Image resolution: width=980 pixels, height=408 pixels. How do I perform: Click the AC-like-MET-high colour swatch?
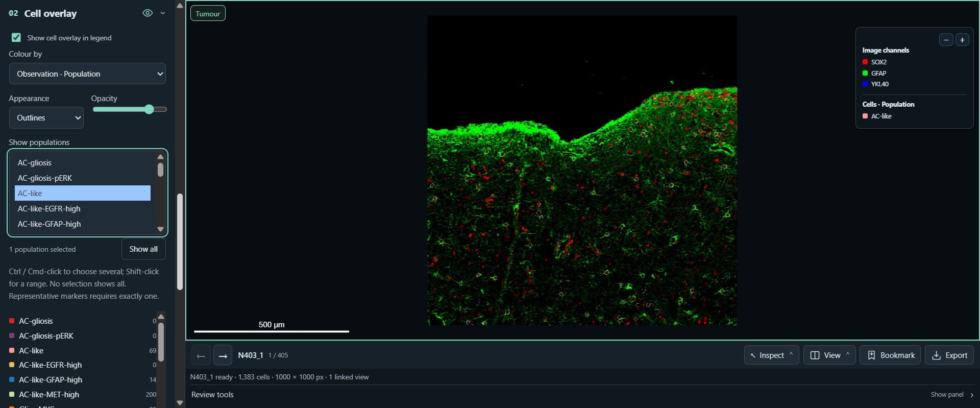tap(12, 394)
